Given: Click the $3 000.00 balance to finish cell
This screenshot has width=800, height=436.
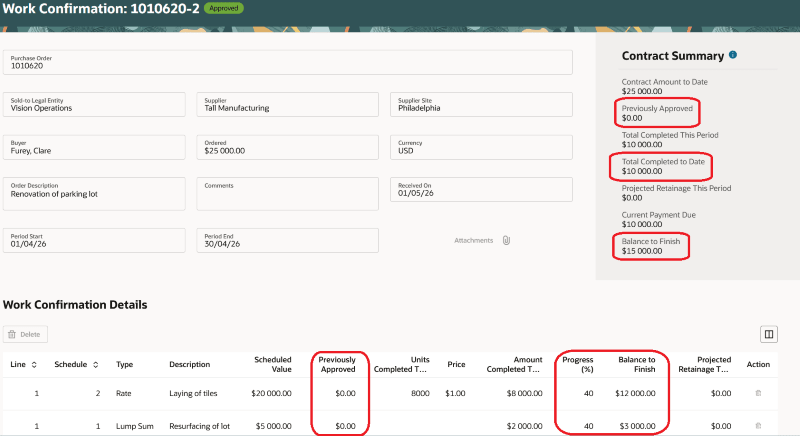Looking at the screenshot, I should (x=637, y=426).
